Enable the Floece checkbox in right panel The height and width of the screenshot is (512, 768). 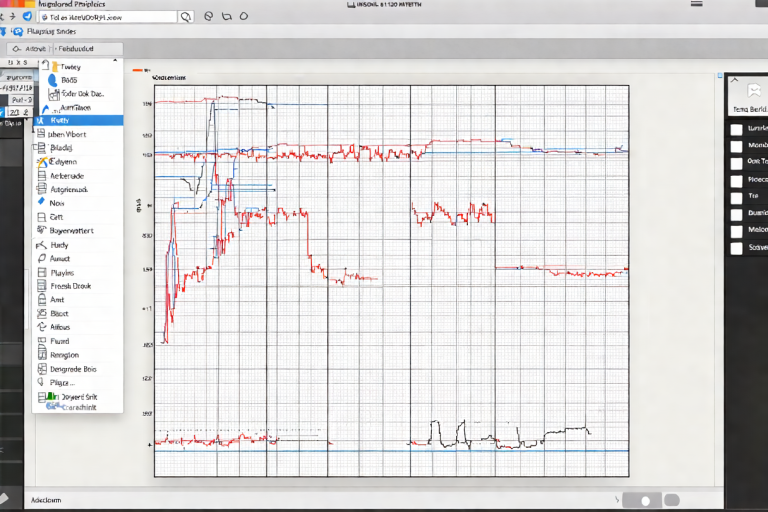(x=737, y=180)
